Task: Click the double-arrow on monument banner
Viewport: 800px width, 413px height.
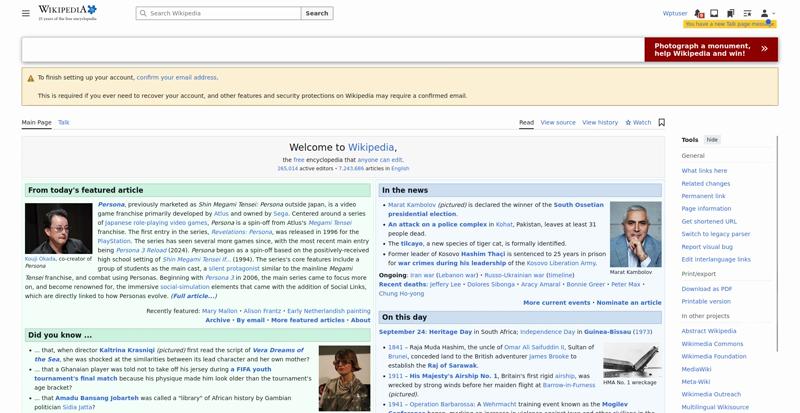Action: tap(764, 49)
